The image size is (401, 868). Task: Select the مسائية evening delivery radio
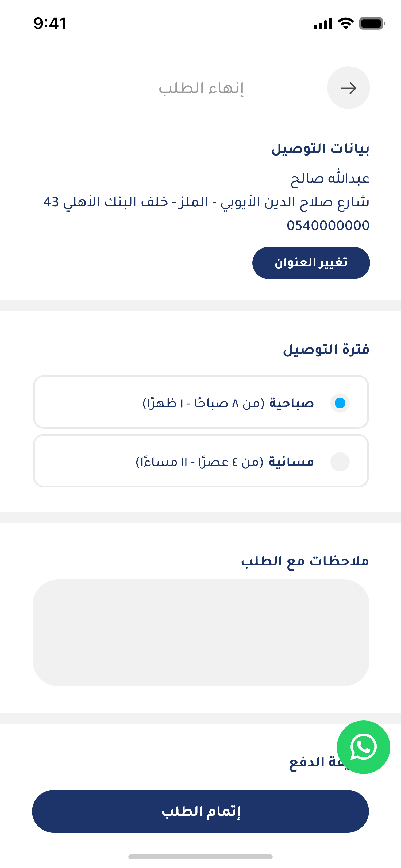tap(340, 462)
